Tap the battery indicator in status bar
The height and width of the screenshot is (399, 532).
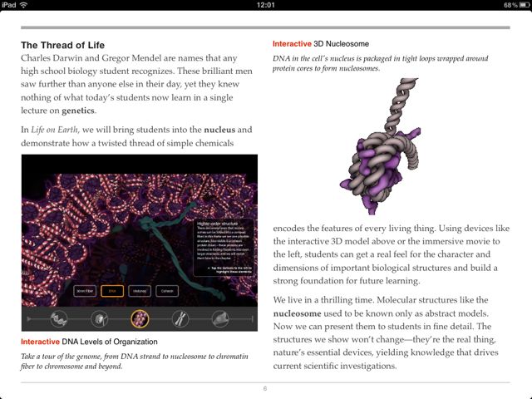pyautogui.click(x=525, y=5)
